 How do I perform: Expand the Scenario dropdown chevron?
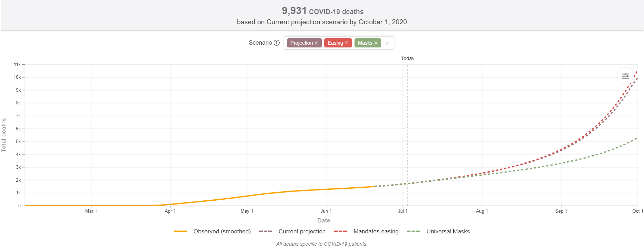click(387, 43)
